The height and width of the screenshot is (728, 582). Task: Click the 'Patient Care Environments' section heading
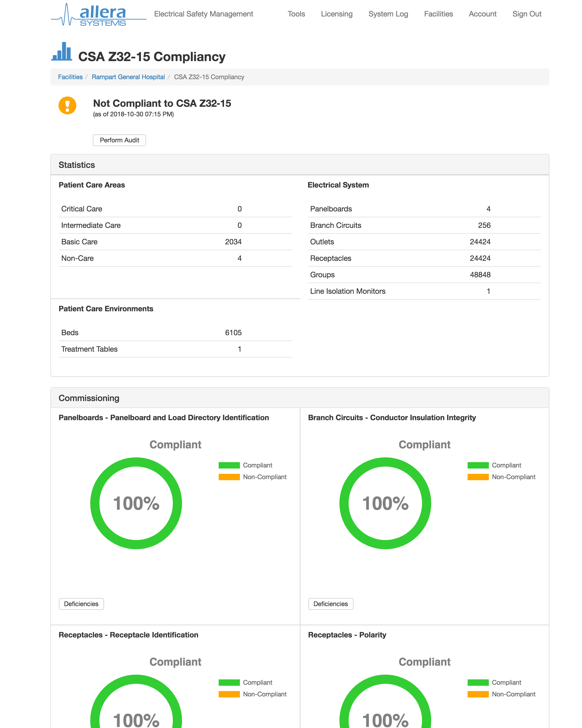pyautogui.click(x=106, y=309)
